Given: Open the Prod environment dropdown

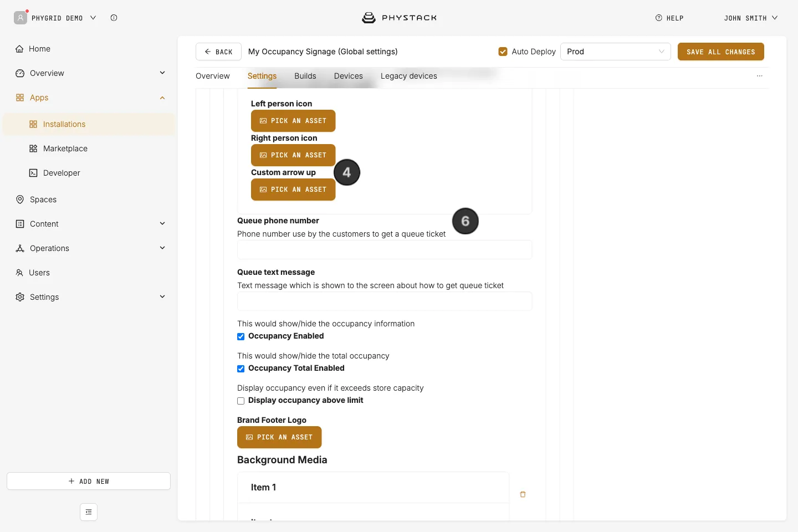Looking at the screenshot, I should [616, 52].
